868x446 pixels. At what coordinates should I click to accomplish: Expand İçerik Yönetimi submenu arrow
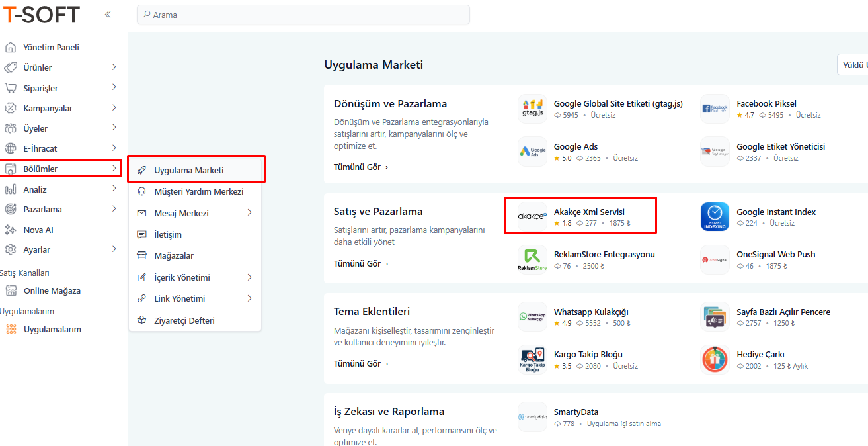click(249, 277)
